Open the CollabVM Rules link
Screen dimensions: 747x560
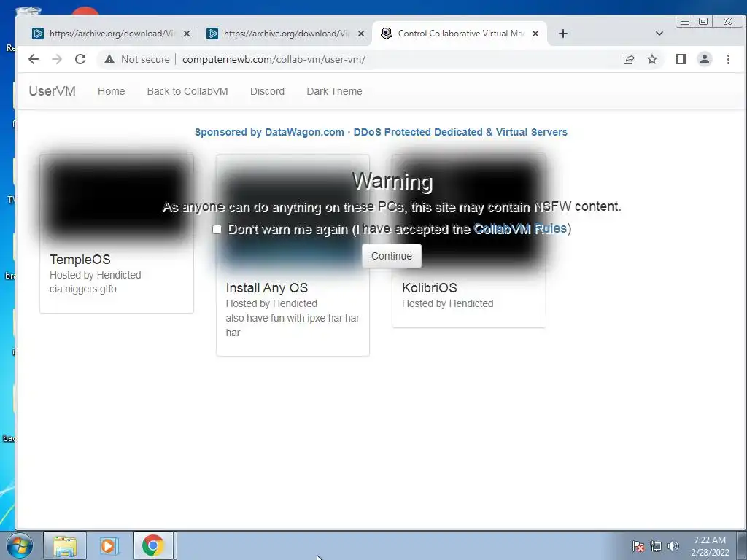[520, 228]
